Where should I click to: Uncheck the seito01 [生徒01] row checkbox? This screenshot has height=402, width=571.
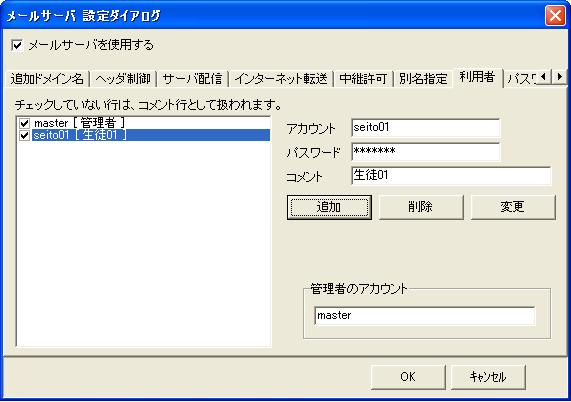pos(24,135)
